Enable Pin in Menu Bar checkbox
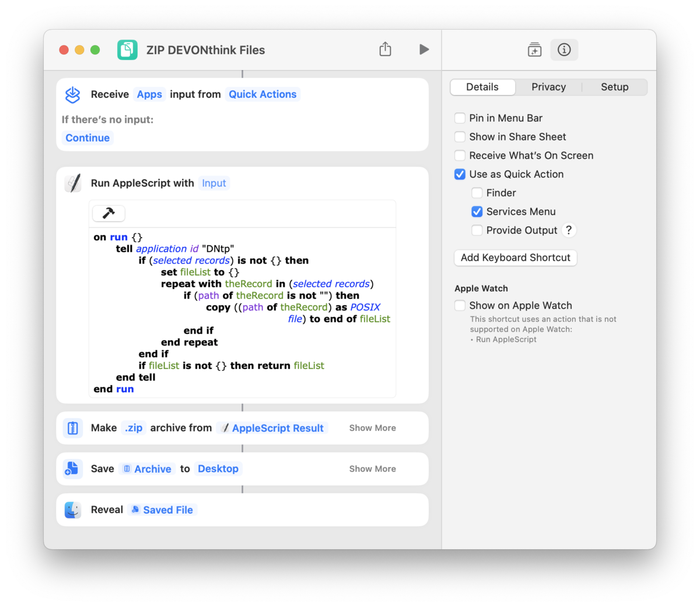Viewport: 700px width, 607px height. point(460,118)
